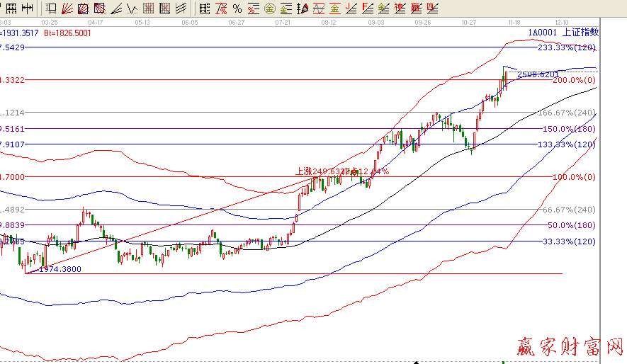627x364 pixels.
Task: Click the 07-21 date on the time axis
Action: tap(283, 22)
